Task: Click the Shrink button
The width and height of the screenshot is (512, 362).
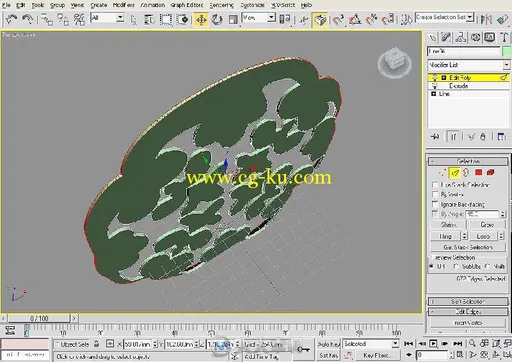Action: [448, 225]
